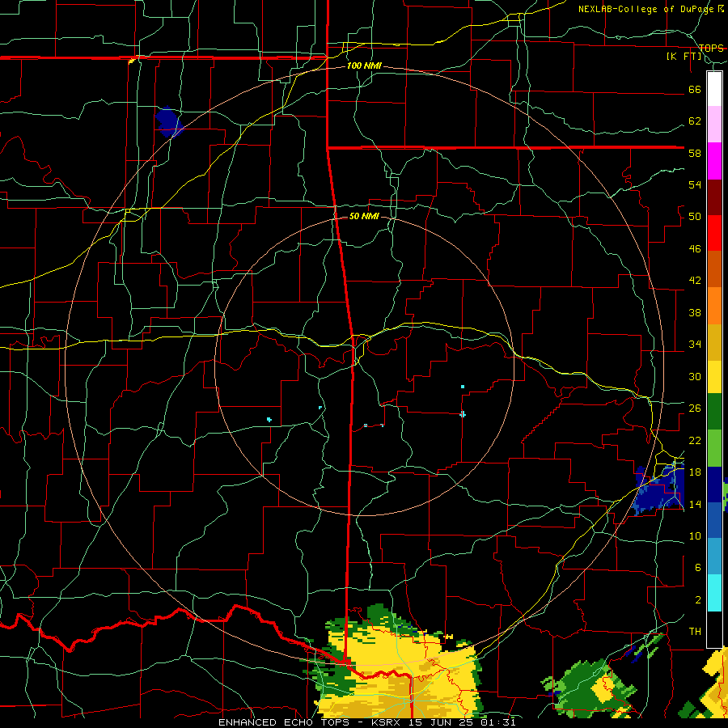Screen dimensions: 728x728
Task: Select the magenta legend swatch
Action: [714, 161]
